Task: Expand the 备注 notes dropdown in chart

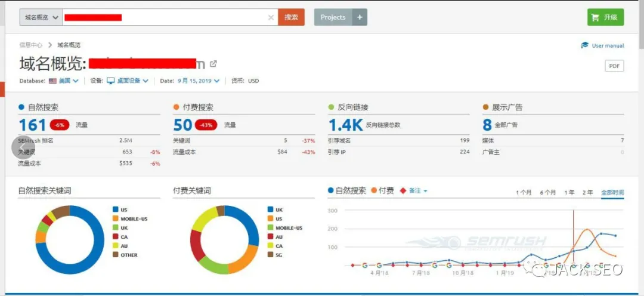Action: pyautogui.click(x=414, y=191)
